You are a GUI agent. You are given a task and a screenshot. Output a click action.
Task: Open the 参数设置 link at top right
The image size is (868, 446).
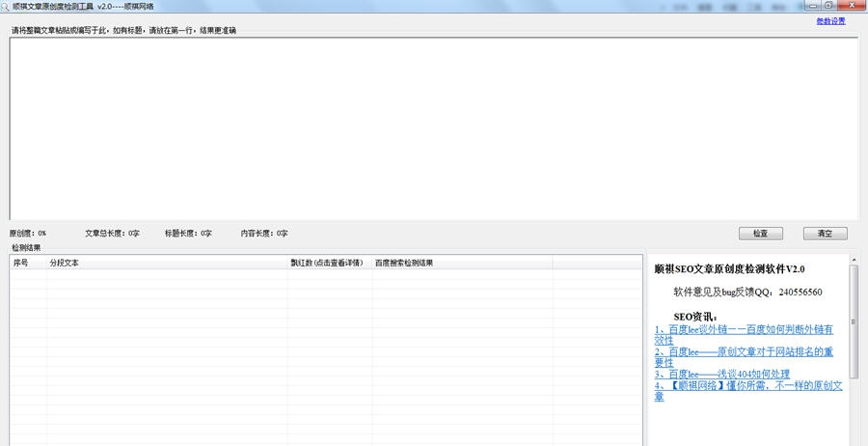point(831,21)
